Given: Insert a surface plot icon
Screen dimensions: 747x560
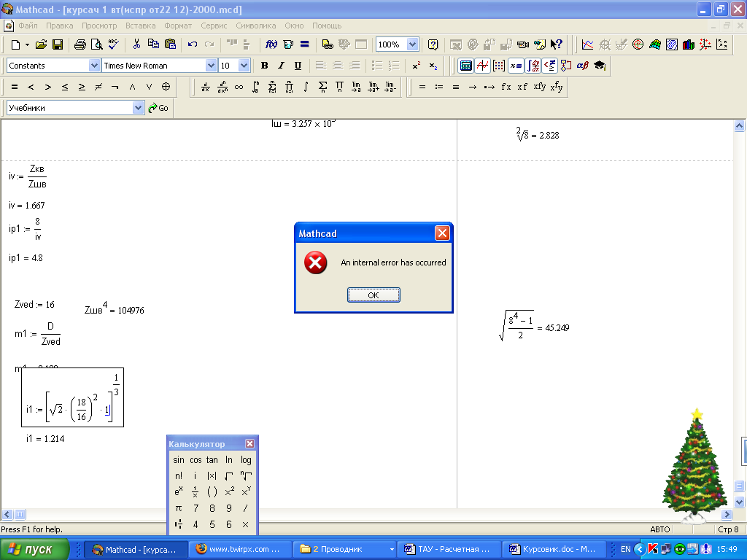Looking at the screenshot, I should (655, 44).
